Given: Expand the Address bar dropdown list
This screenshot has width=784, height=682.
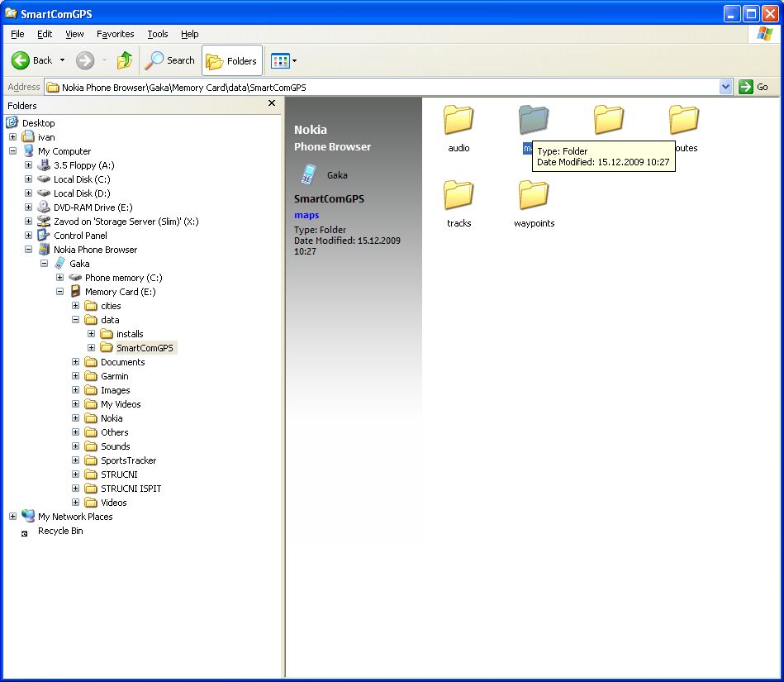Looking at the screenshot, I should [x=726, y=87].
